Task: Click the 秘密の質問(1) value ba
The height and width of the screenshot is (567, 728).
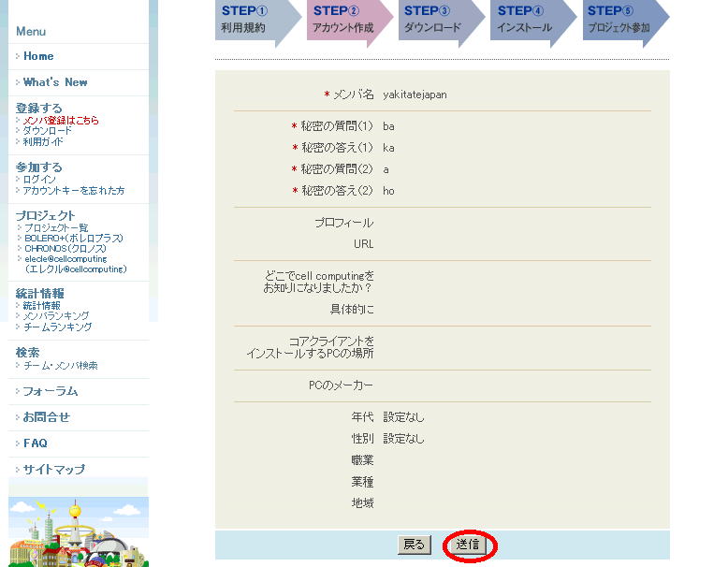Action: point(388,126)
